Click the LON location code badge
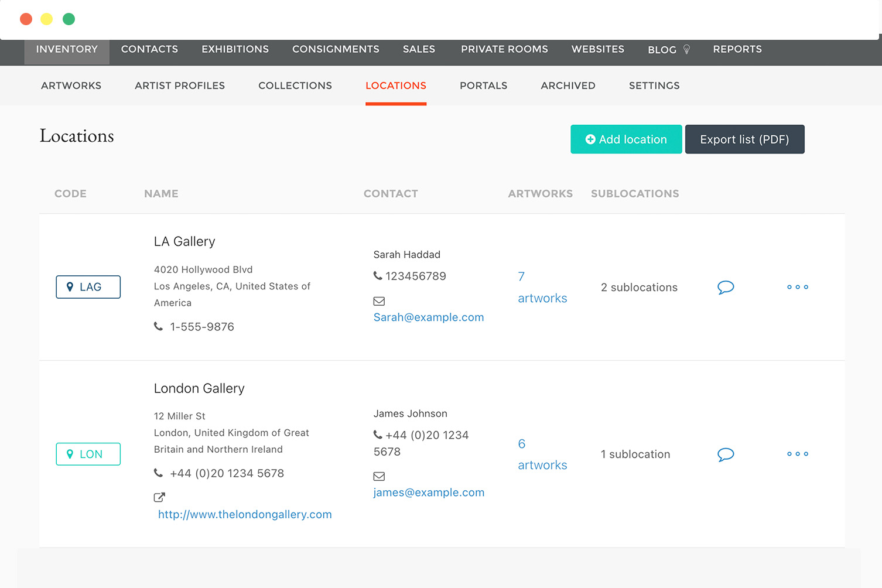This screenshot has width=882, height=588. [88, 454]
